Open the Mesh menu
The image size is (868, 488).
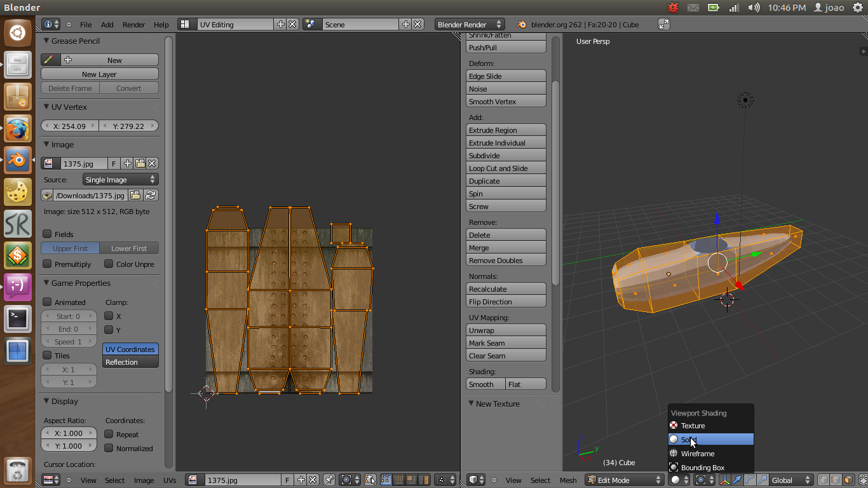568,480
